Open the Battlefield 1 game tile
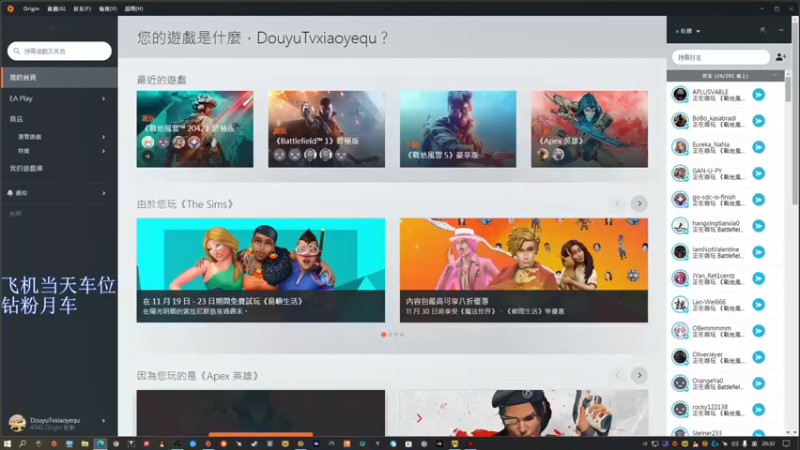Screen dimensions: 800x450 (327, 129)
